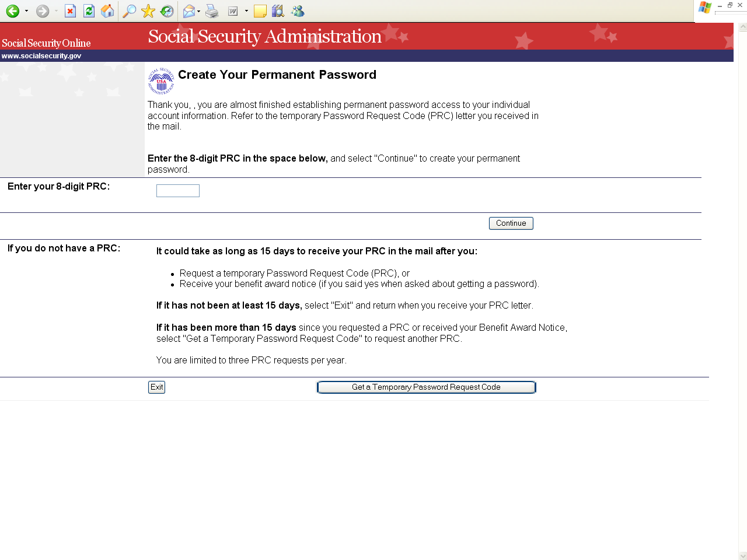
Task: Click the label 'Enter your 8-digit PRC:'
Action: (x=58, y=187)
